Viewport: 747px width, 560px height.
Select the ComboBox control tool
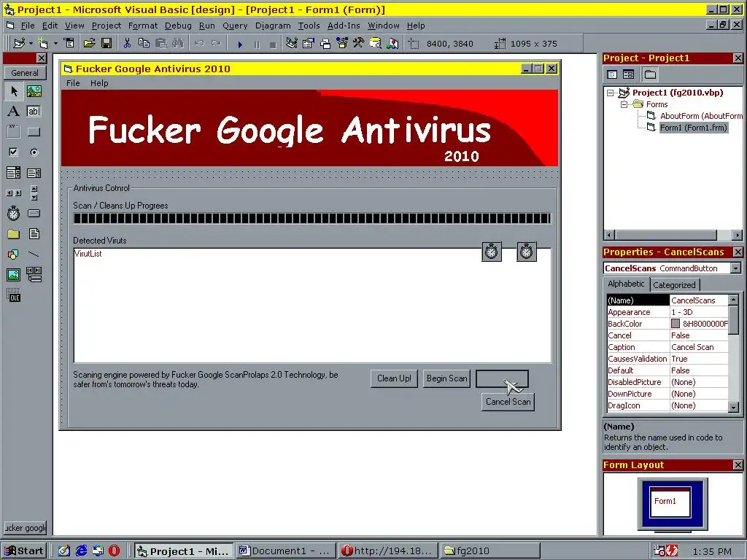pos(13,172)
